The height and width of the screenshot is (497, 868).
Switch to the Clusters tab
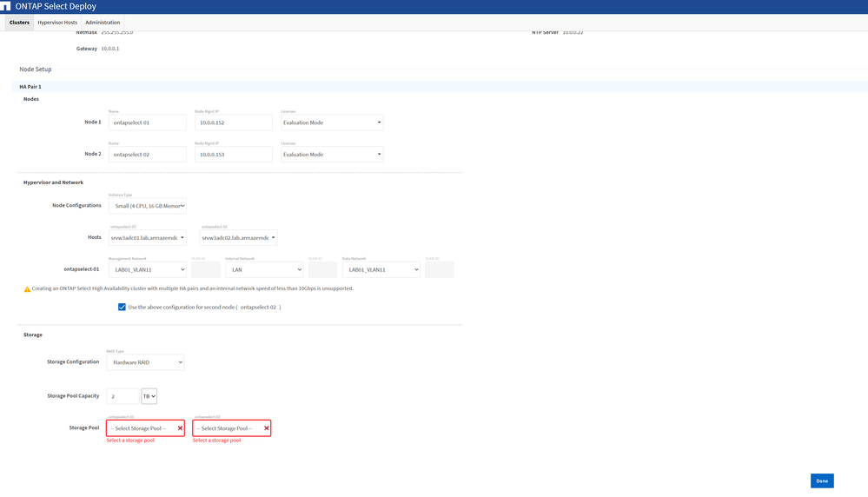(x=19, y=23)
